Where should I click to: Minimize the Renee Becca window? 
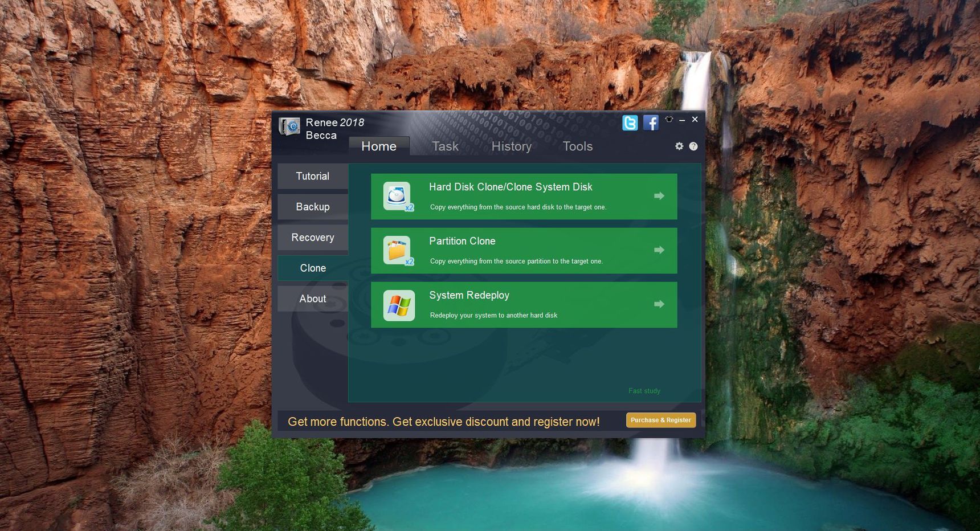coord(682,120)
